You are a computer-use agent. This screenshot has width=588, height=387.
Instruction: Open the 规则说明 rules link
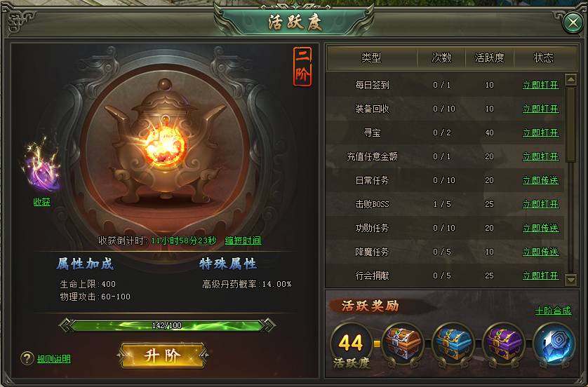(54, 358)
